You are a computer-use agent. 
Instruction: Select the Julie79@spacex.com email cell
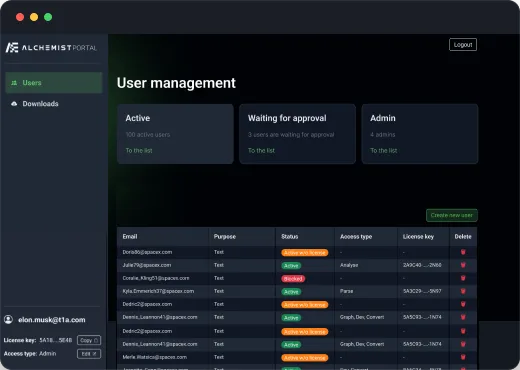[x=147, y=265]
